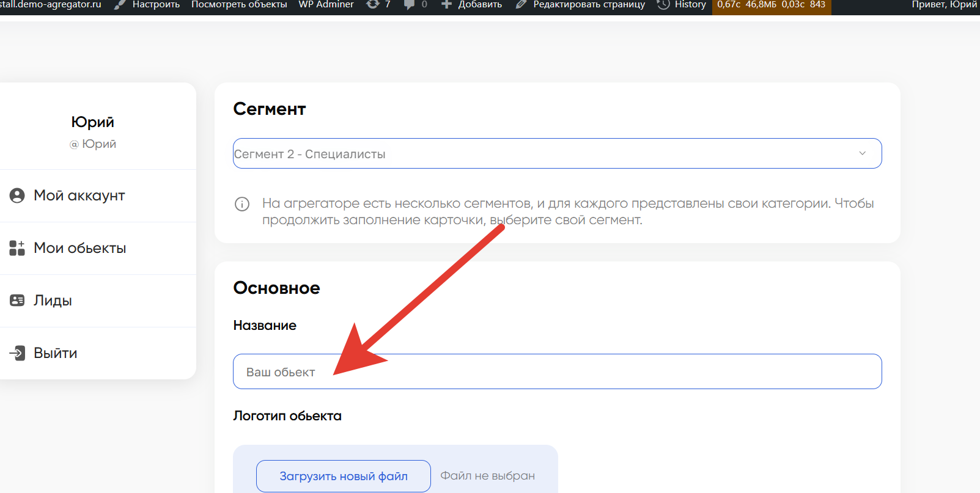Click the grid-plus icon beside Мои объекты
980x493 pixels.
click(17, 248)
